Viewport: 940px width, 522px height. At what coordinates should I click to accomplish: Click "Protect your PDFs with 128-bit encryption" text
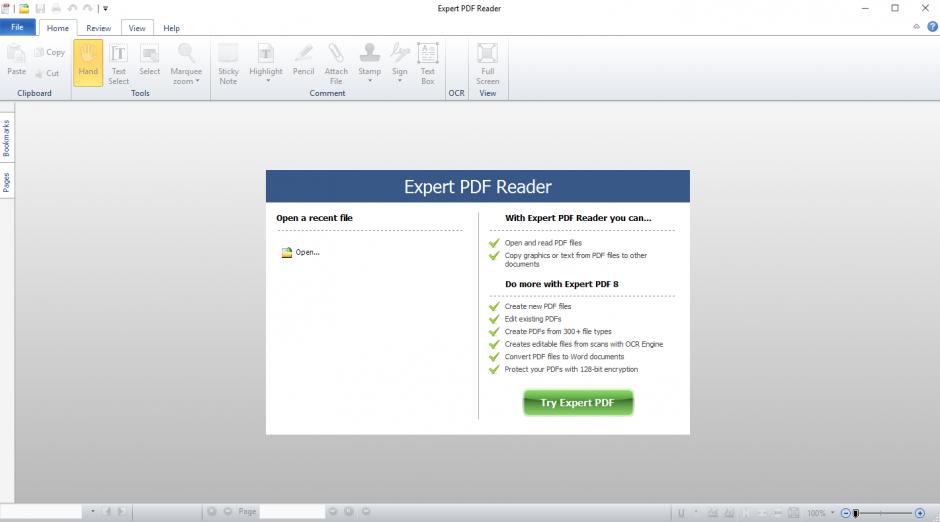[571, 369]
